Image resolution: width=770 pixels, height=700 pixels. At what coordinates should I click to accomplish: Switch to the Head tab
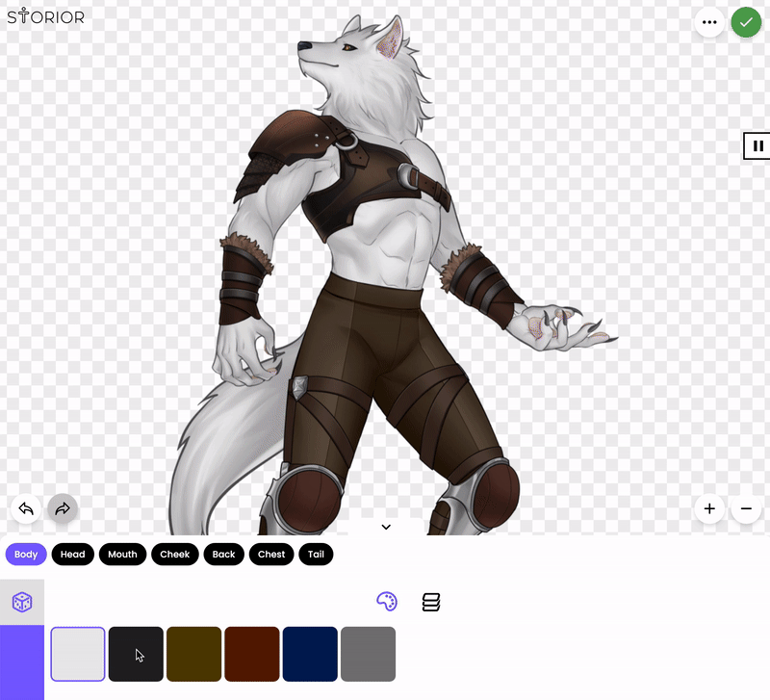73,554
